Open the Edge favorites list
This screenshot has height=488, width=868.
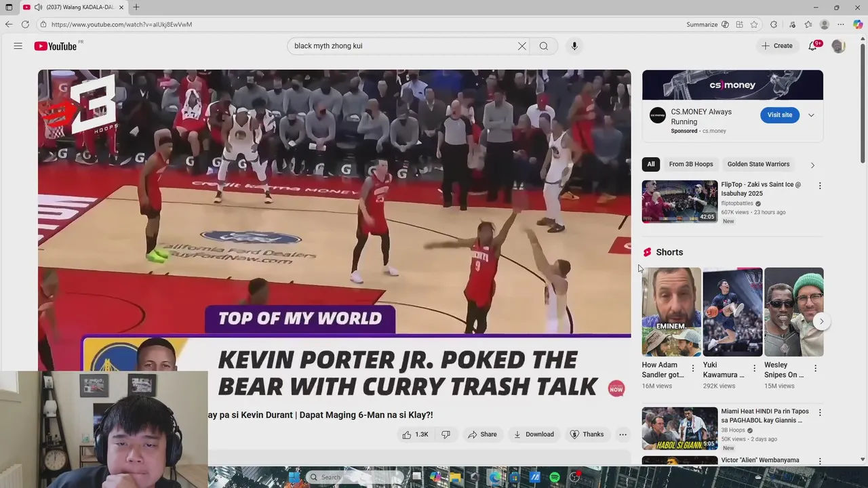coord(808,24)
